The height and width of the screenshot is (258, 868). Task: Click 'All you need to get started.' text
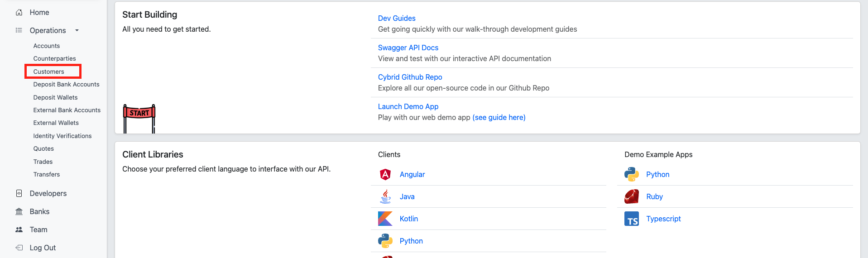pos(166,29)
